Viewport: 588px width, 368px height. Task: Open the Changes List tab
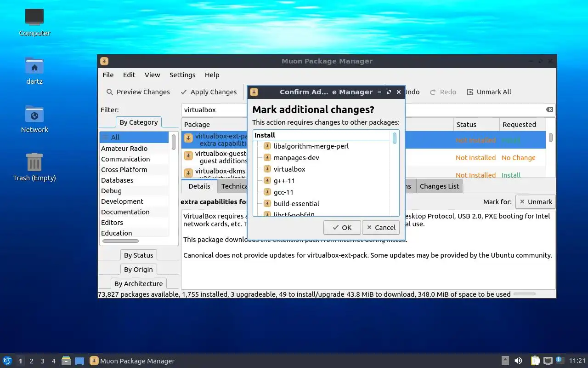click(440, 186)
